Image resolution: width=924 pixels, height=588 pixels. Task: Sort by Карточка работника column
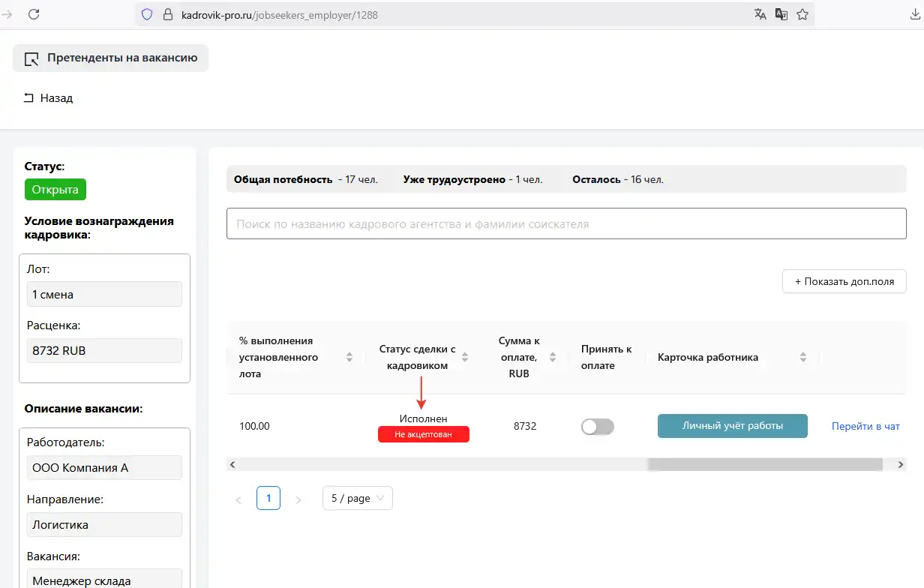802,357
